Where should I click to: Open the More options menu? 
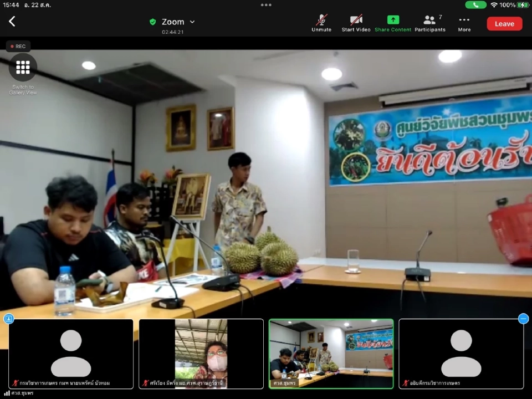(x=464, y=23)
